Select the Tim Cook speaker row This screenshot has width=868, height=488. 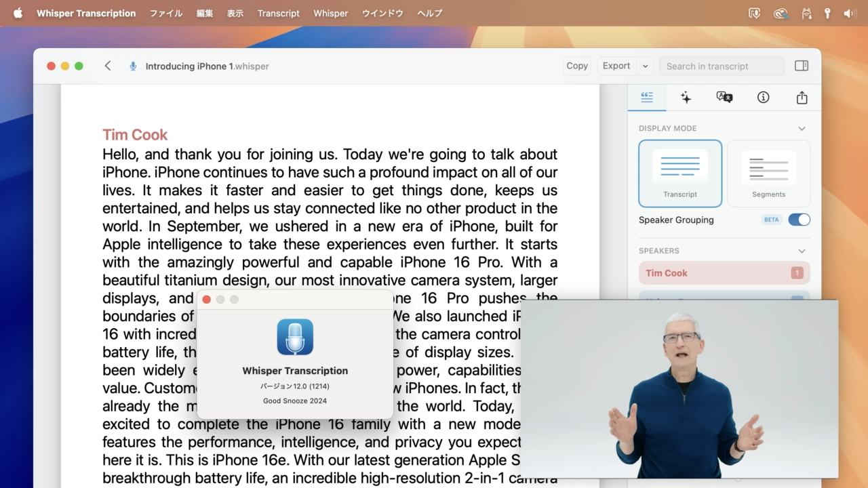724,273
